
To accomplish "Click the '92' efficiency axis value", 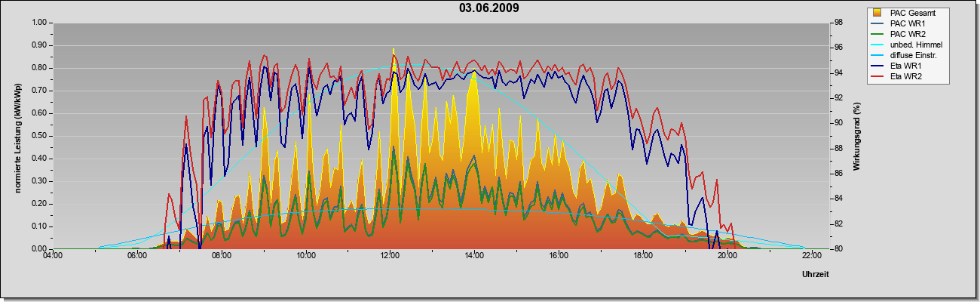I will (x=838, y=98).
